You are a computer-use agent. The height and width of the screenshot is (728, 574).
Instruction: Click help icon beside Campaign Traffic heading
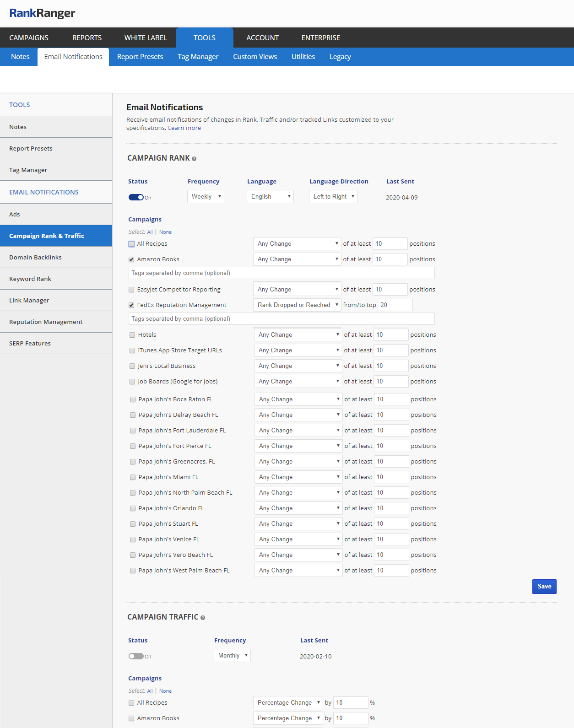(x=203, y=618)
